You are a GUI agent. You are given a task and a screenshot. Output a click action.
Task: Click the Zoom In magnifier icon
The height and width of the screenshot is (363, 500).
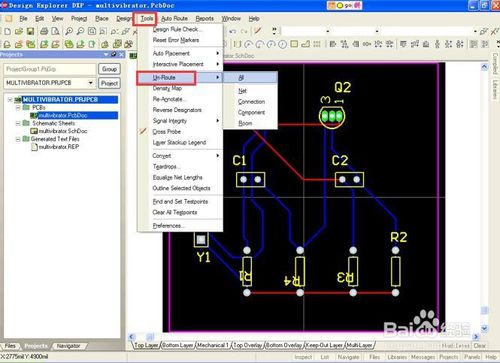(x=69, y=32)
